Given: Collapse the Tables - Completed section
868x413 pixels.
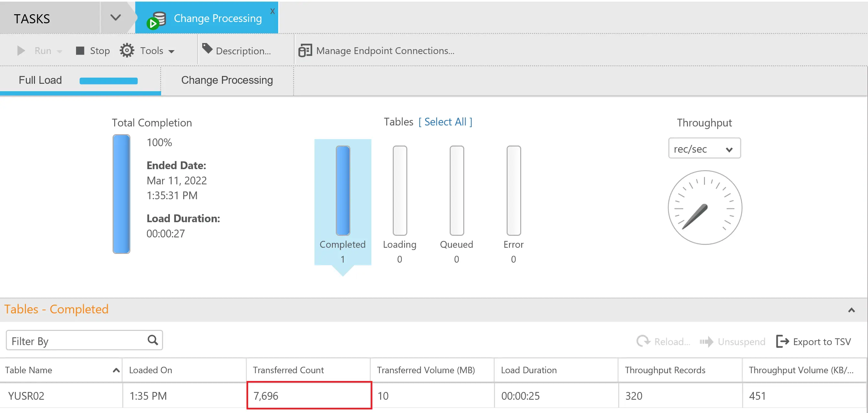Looking at the screenshot, I should tap(851, 310).
